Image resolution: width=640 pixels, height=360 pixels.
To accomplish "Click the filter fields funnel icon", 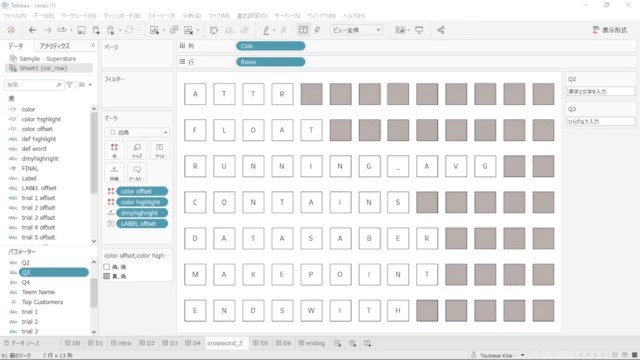I will (x=70, y=85).
